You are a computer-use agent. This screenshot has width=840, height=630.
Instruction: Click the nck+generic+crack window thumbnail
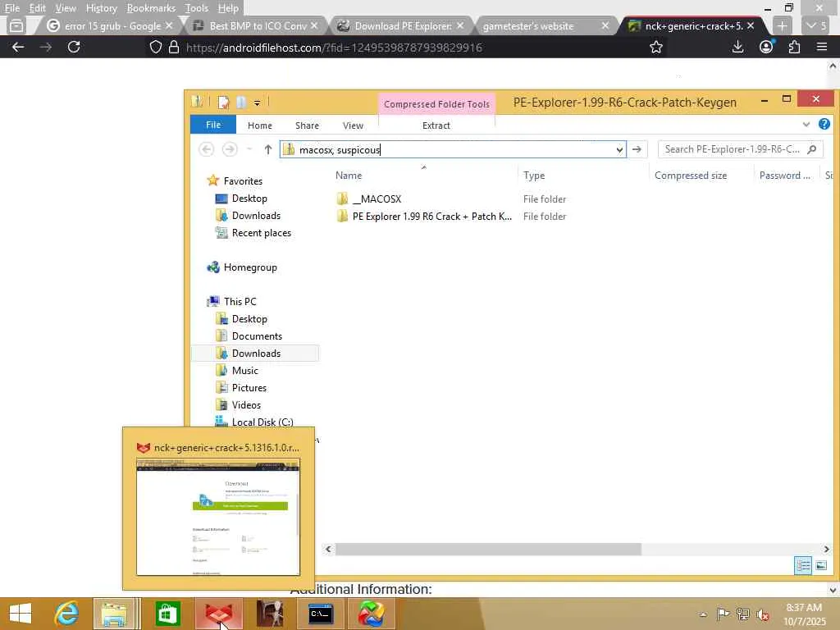[218, 518]
